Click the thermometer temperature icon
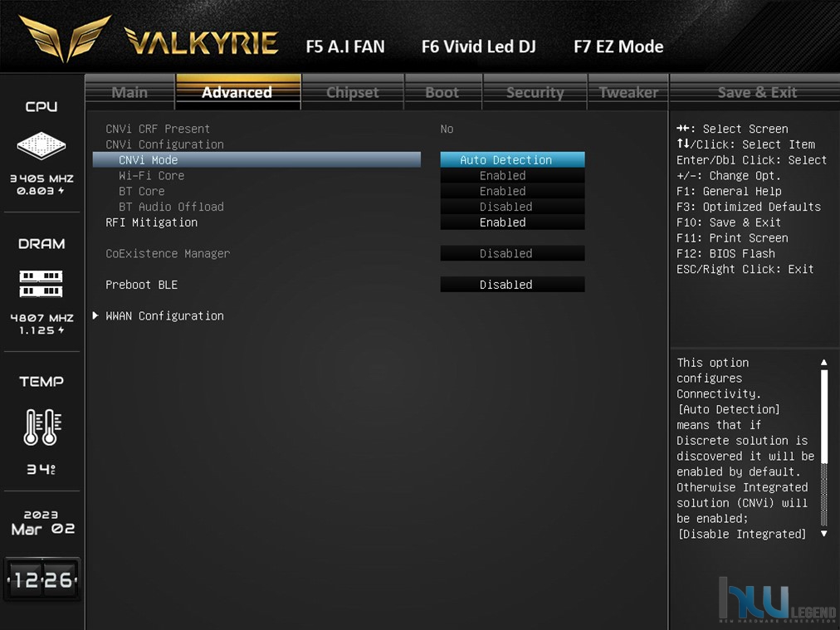The image size is (840, 630). click(x=42, y=427)
